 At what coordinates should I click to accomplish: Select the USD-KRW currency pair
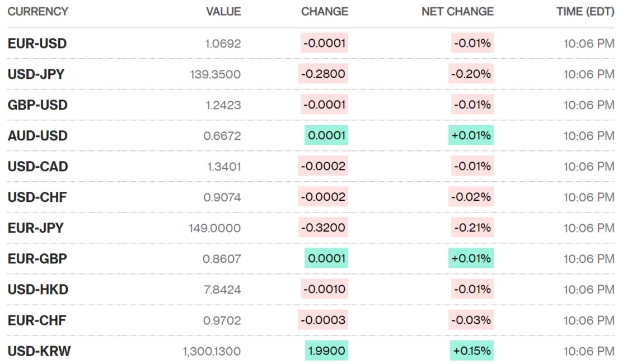39,351
